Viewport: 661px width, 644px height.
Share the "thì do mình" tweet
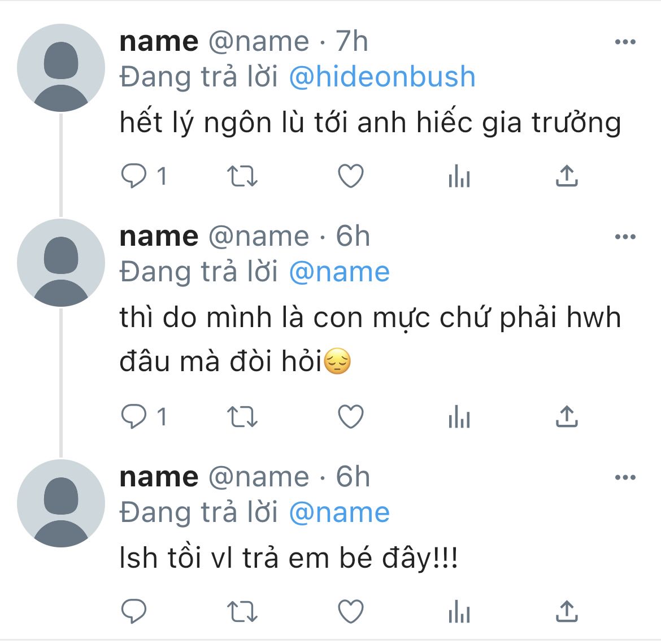click(x=567, y=417)
